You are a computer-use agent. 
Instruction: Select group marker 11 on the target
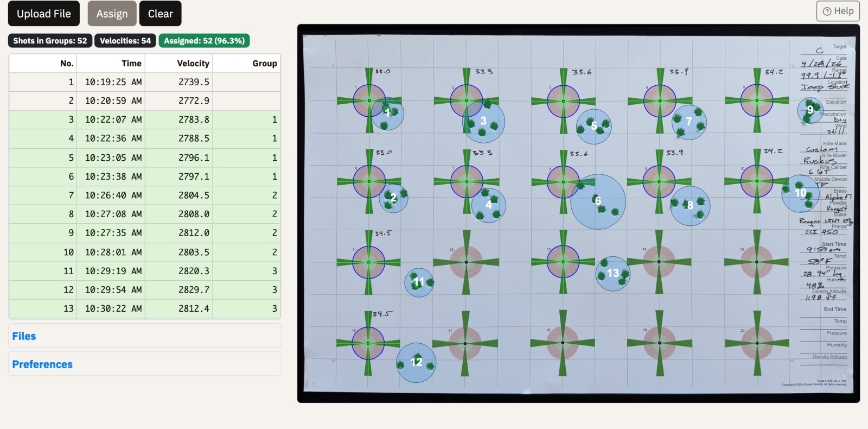(x=419, y=282)
